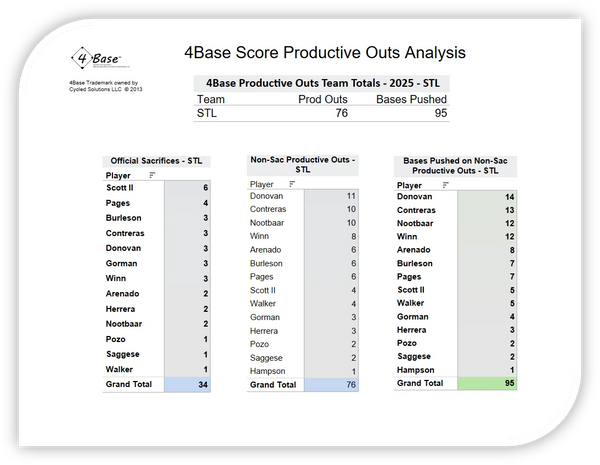Viewport: 600px width, 465px height.
Task: Select '4Base Productive Outs Team Totals - 2025 - STL' header
Action: 323,83
